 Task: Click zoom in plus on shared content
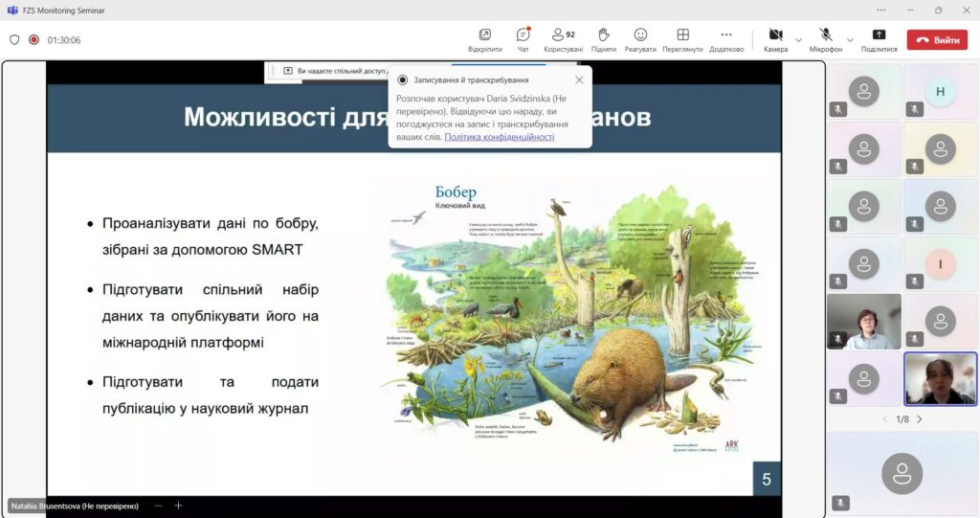178,505
